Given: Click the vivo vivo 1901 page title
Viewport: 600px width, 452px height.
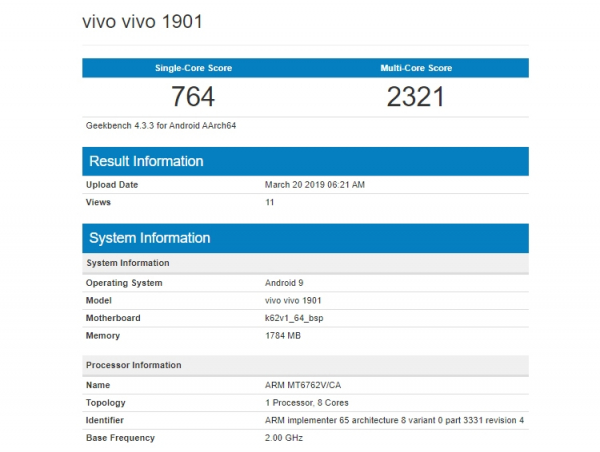Looking at the screenshot, I should pos(148,21).
